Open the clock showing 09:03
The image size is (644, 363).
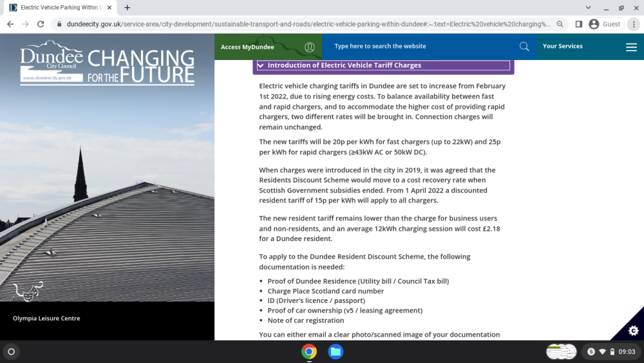[627, 351]
